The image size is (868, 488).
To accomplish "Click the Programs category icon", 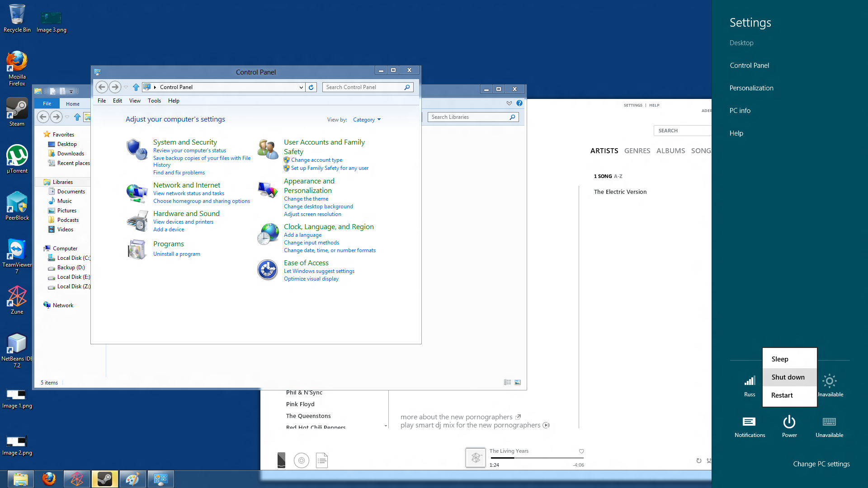I will point(137,249).
